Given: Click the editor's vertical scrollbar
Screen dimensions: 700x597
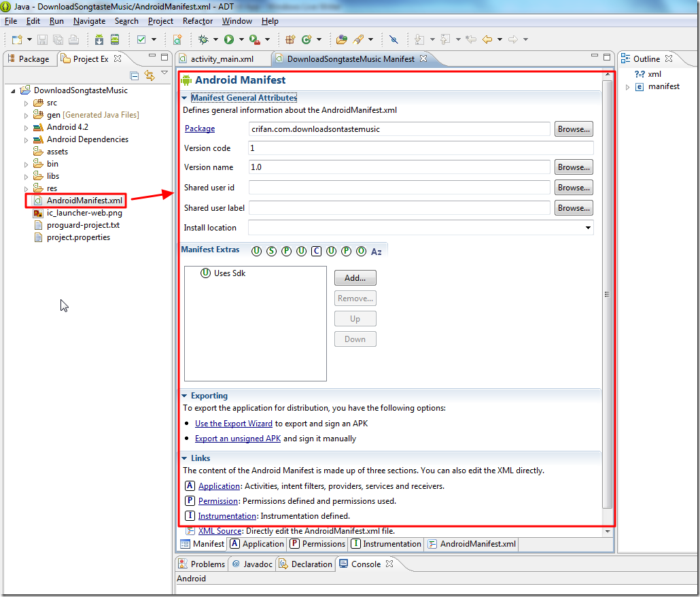Looking at the screenshot, I should coord(607,294).
